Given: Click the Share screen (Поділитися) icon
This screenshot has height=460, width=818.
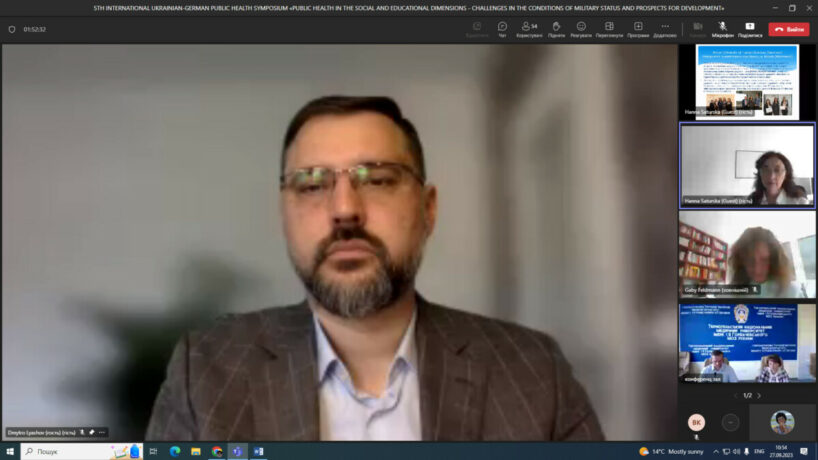Looking at the screenshot, I should [749, 29].
